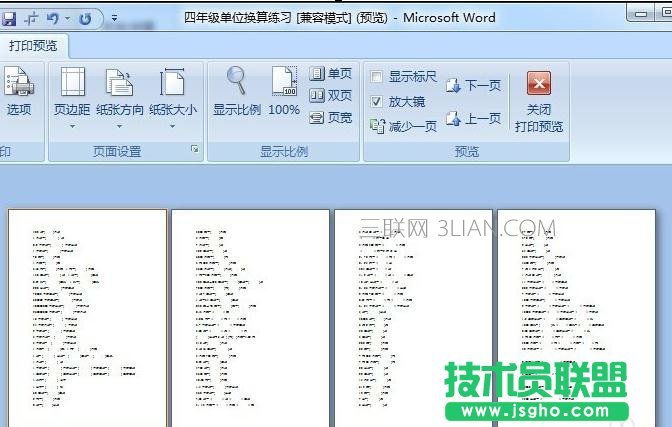Open the 页边距 margins icon
Viewport: 672px width, 427px height.
click(72, 81)
